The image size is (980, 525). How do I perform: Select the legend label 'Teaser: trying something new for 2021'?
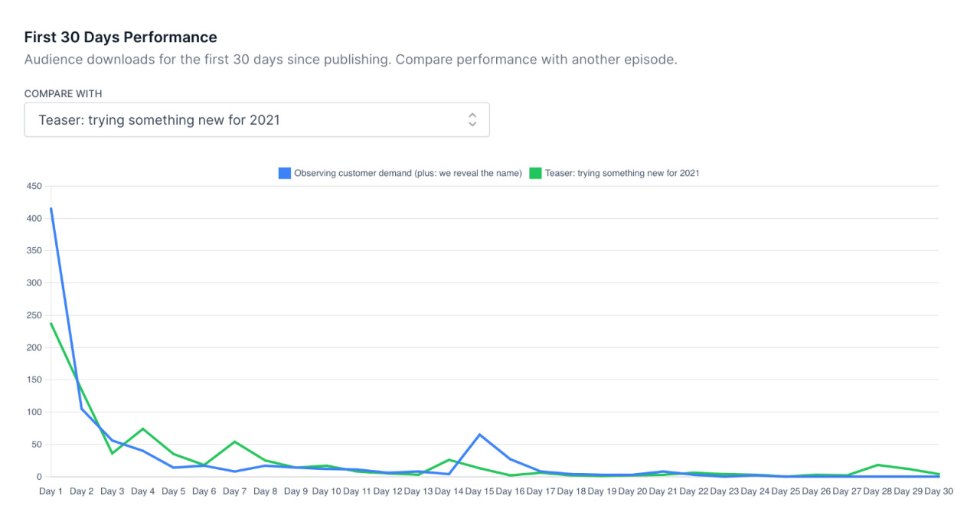coord(624,173)
